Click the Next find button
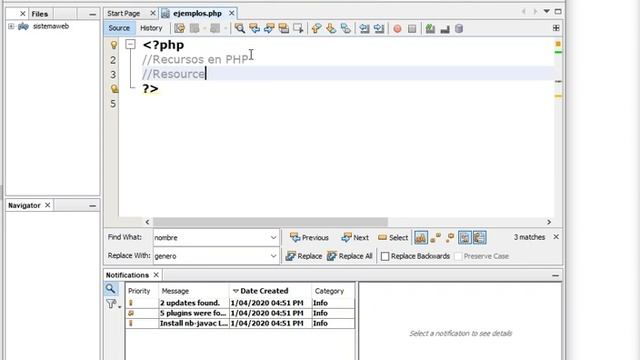Image resolution: width=640 pixels, height=360 pixels. (355, 238)
